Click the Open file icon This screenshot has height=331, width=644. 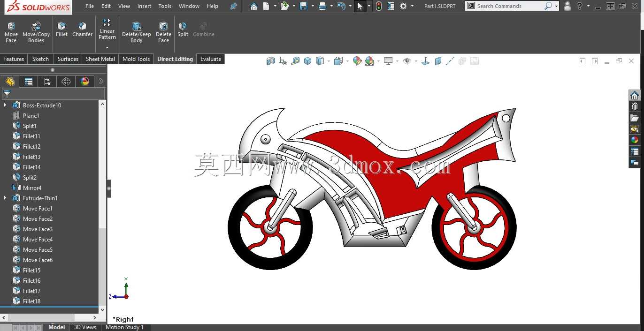pos(284,6)
